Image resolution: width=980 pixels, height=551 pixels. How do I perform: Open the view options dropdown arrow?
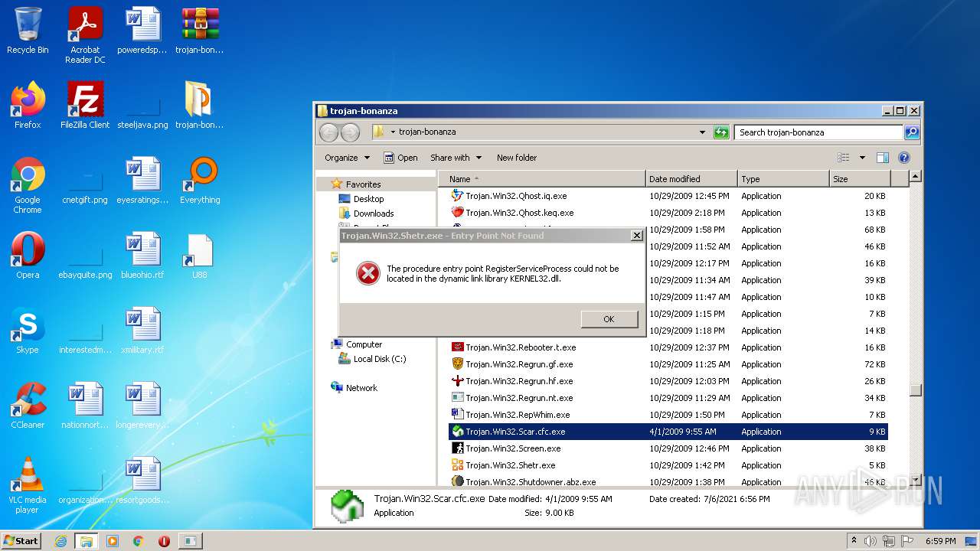click(862, 158)
